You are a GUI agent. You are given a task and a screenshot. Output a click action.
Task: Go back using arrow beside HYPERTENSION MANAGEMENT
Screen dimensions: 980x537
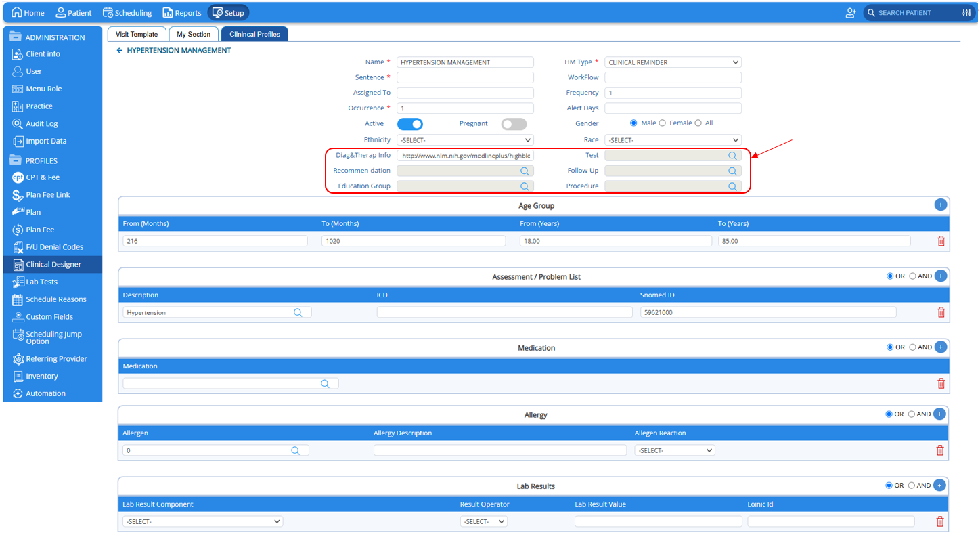(120, 51)
